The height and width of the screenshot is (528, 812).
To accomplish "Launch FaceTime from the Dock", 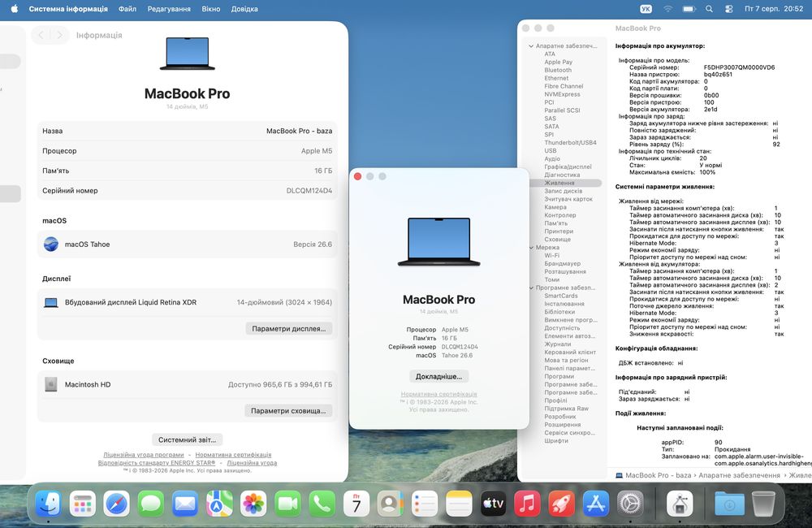I will coord(287,503).
